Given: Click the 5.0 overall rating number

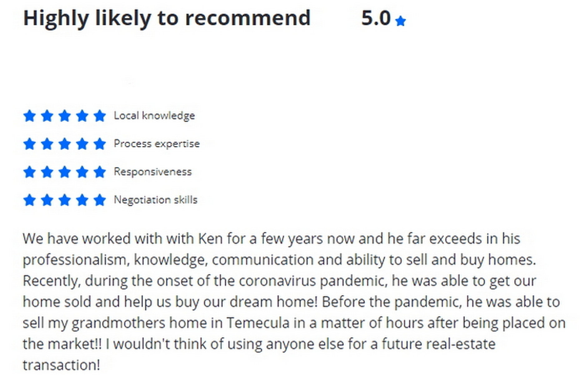Looking at the screenshot, I should pyautogui.click(x=376, y=18).
